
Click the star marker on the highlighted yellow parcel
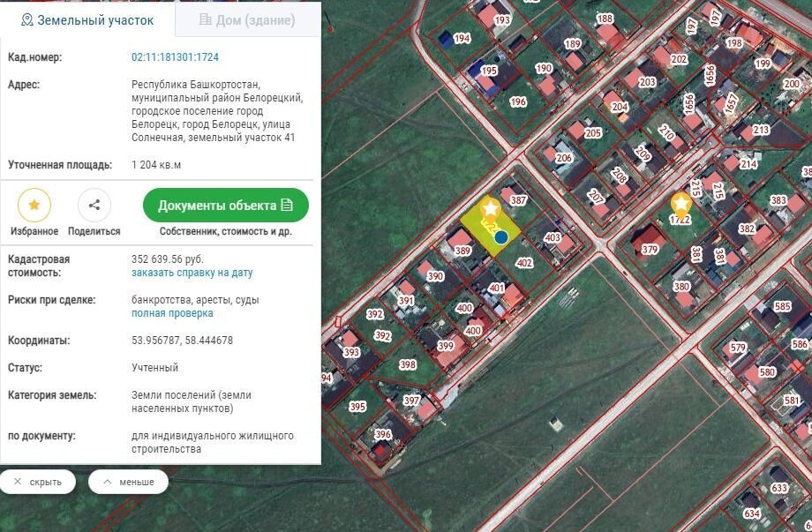(490, 209)
